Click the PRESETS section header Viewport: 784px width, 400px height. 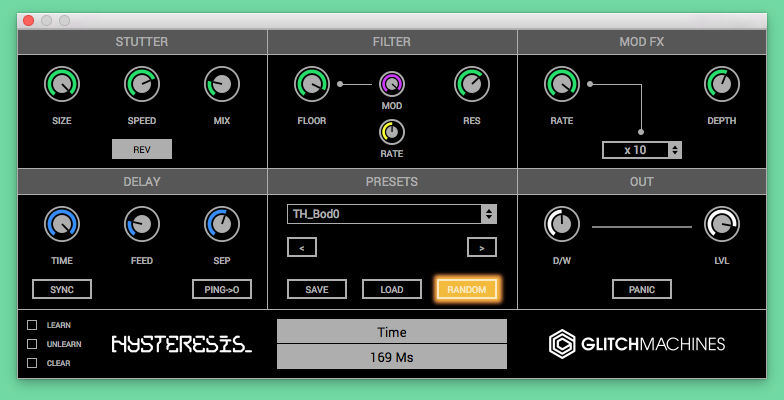(392, 182)
